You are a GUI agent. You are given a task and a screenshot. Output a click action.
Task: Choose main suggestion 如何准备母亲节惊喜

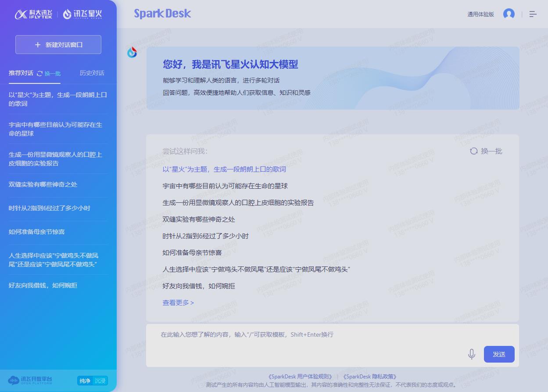[192, 253]
